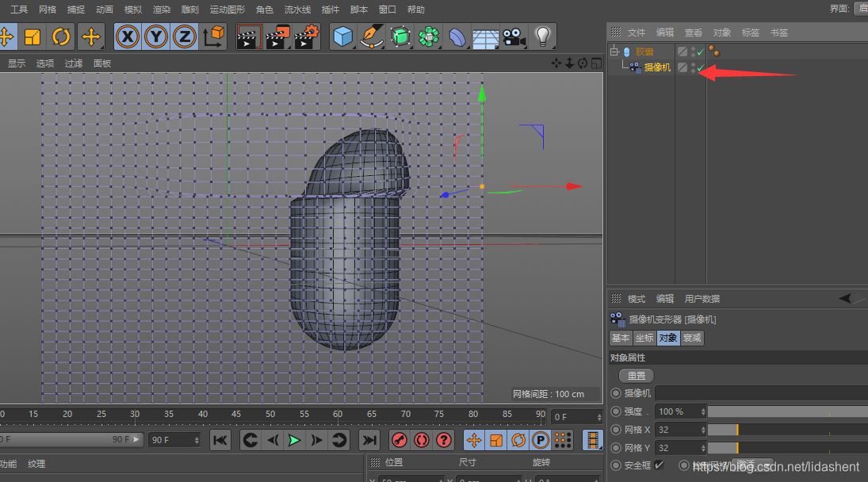Click the 网格 X value stepper arrows
Screen dimensions: 868x482
tap(702, 430)
